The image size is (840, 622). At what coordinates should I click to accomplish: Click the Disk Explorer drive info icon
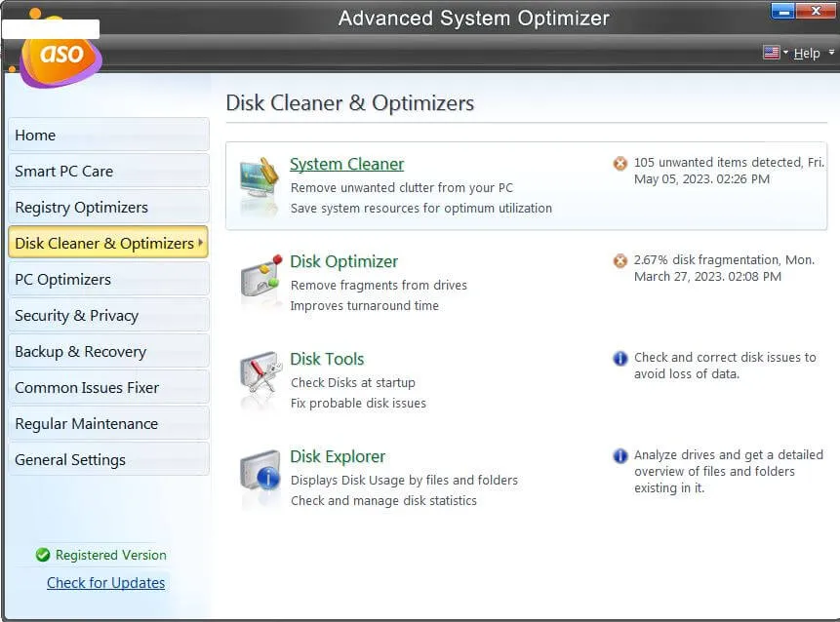[260, 471]
